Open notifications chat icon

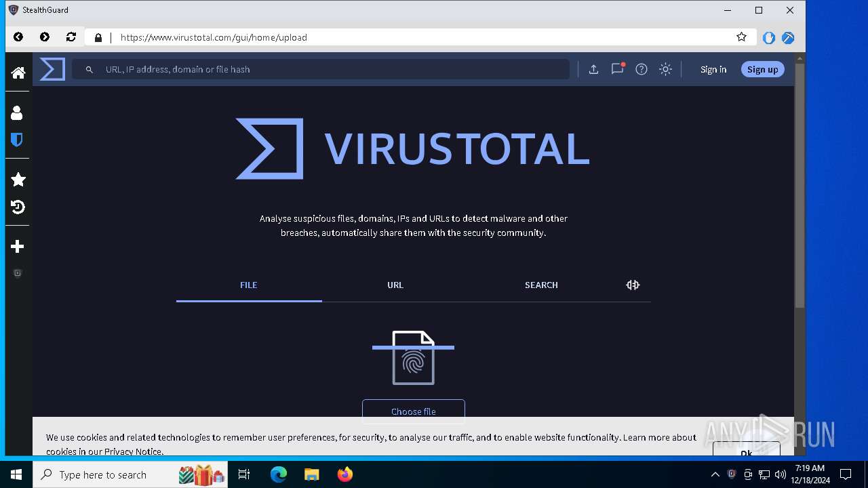[x=617, y=68]
